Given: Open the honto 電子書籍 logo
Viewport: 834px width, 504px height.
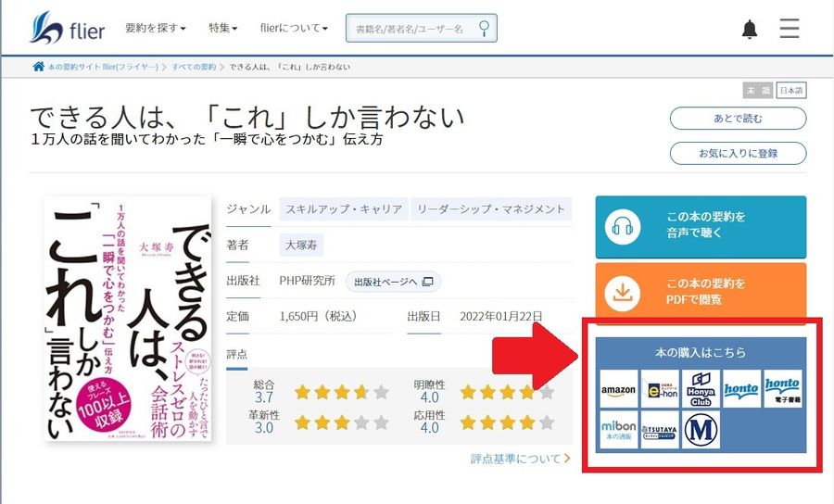Looking at the screenshot, I should pyautogui.click(x=783, y=389).
